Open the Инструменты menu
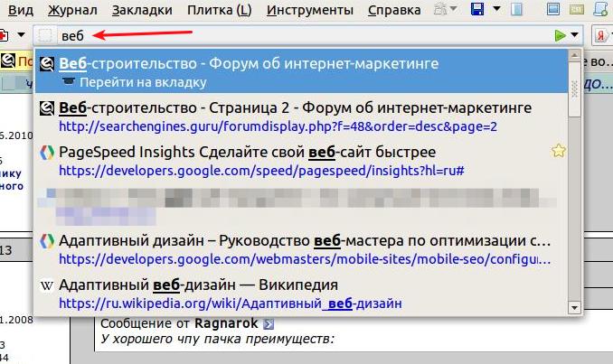The width and height of the screenshot is (613, 364). (x=310, y=10)
